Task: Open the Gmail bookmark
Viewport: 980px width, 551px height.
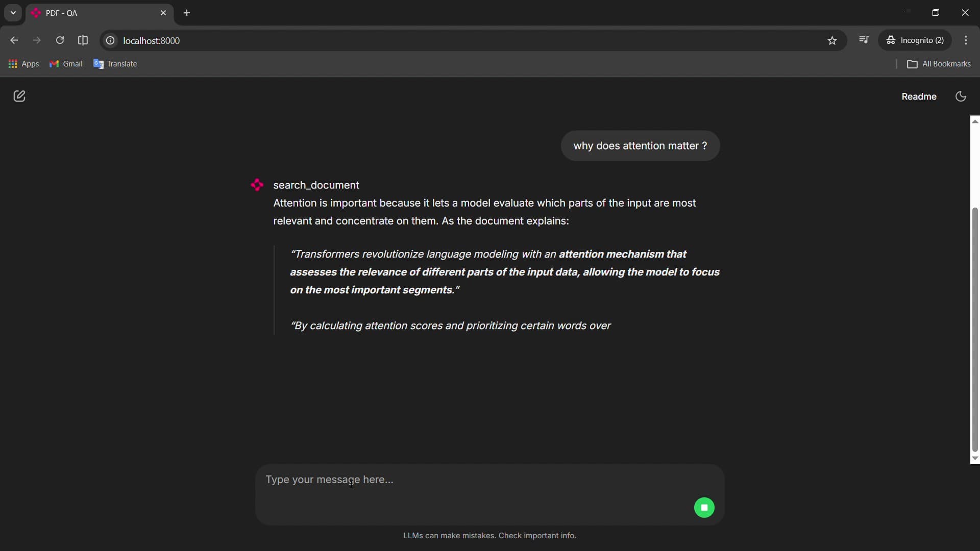Action: coord(66,64)
